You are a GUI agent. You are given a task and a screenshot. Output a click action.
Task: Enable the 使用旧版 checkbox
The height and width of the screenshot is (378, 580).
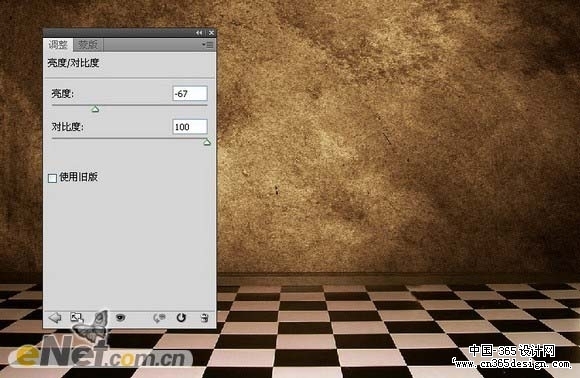53,178
